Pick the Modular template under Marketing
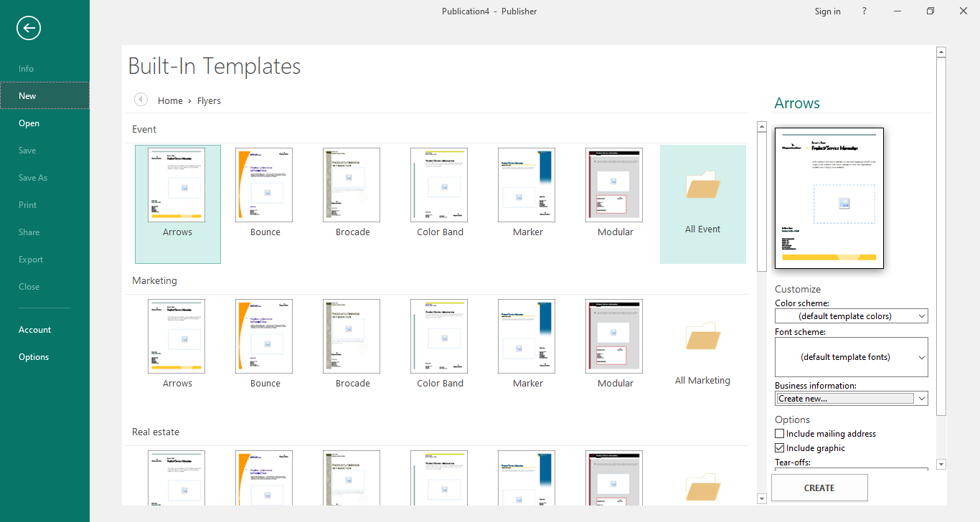 [x=614, y=336]
